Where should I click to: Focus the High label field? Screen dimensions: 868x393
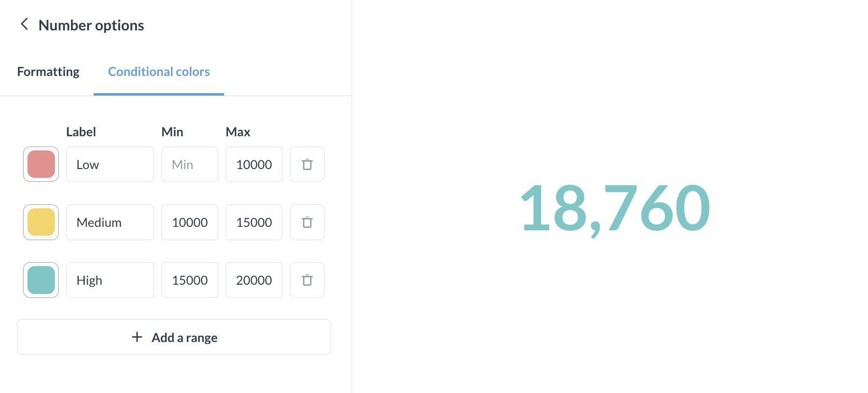click(x=110, y=280)
